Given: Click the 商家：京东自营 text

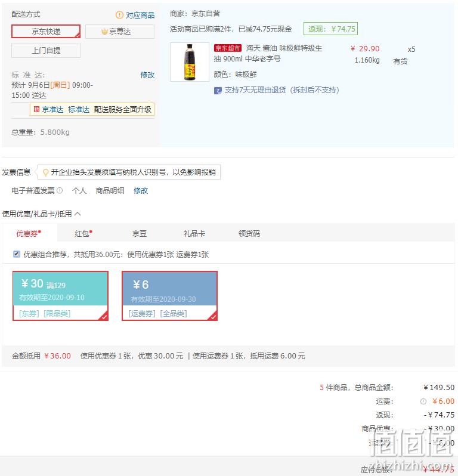Looking at the screenshot, I should pos(195,14).
